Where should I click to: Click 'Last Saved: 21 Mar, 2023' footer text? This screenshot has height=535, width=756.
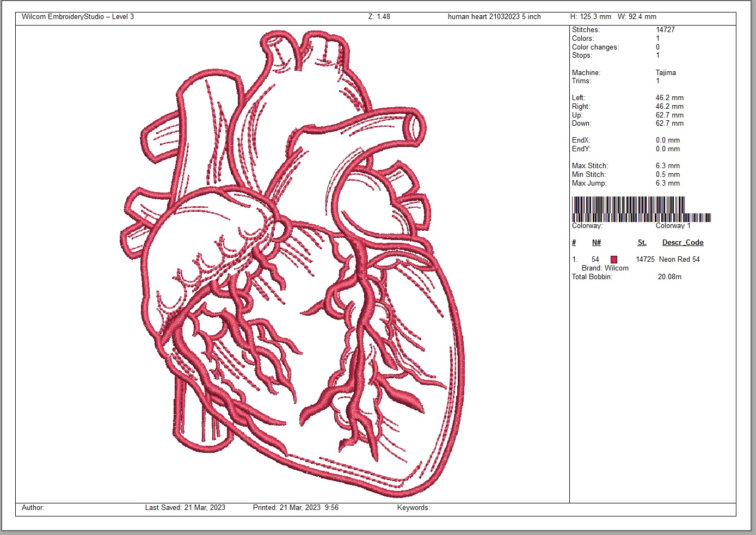185,508
